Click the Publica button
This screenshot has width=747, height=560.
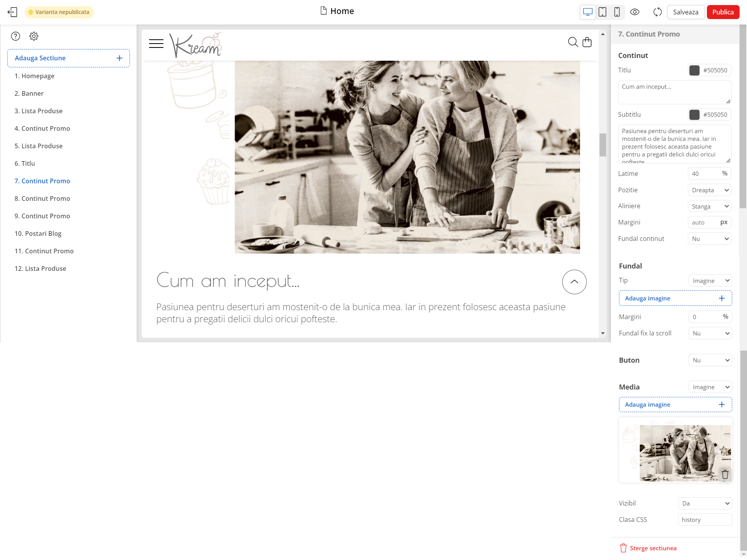pos(722,12)
